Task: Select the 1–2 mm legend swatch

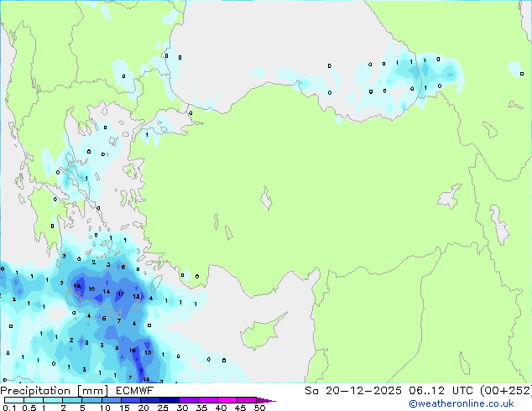Action: tap(53, 400)
